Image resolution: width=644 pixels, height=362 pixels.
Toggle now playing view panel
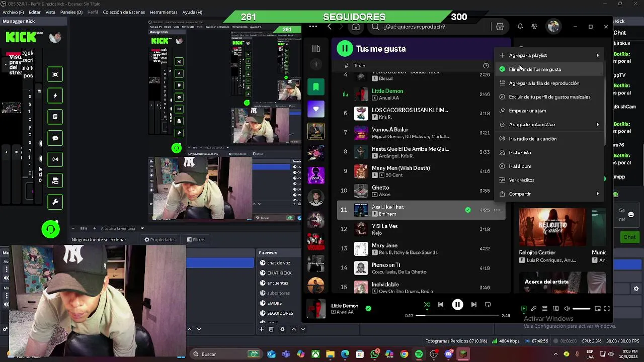coord(524,309)
